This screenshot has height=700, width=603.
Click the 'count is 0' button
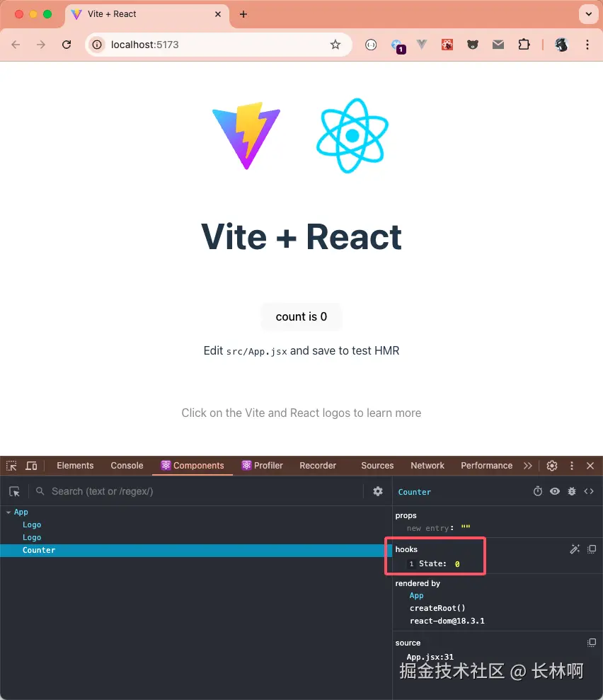[x=301, y=316]
